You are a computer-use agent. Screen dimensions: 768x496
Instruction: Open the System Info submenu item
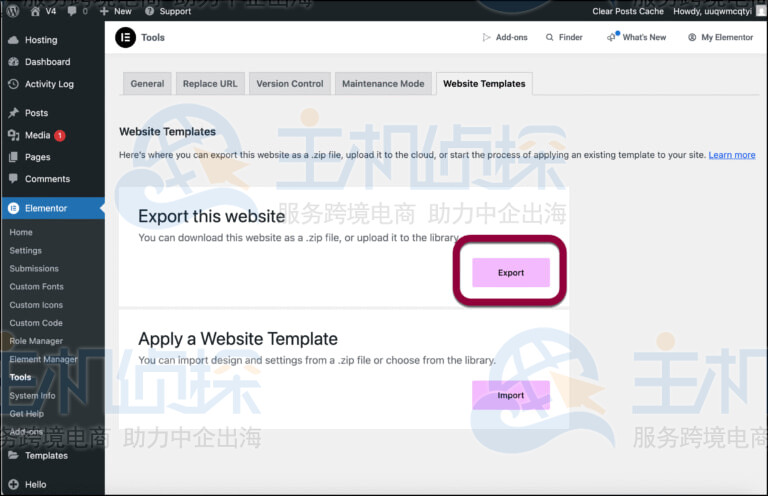point(32,395)
